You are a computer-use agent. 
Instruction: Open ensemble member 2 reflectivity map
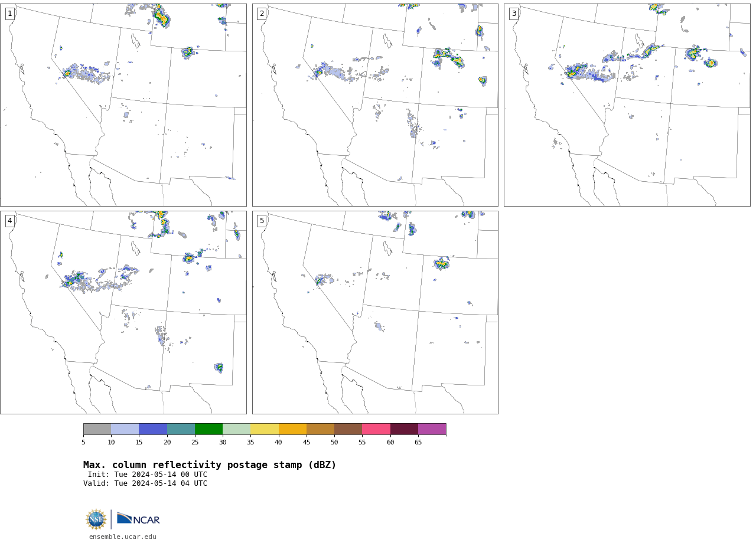pos(375,105)
